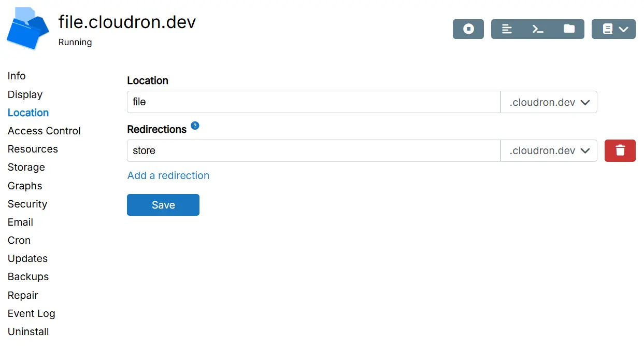Switch to the Backups section

(x=28, y=276)
